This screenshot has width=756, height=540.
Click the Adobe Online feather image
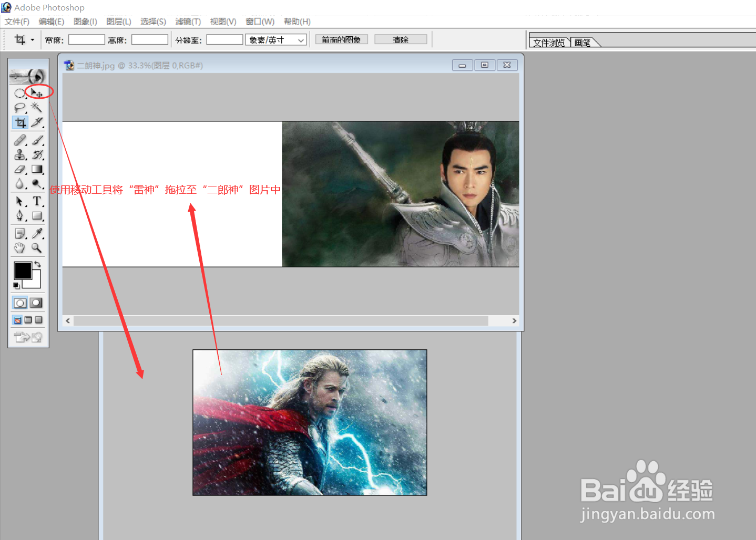click(28, 77)
